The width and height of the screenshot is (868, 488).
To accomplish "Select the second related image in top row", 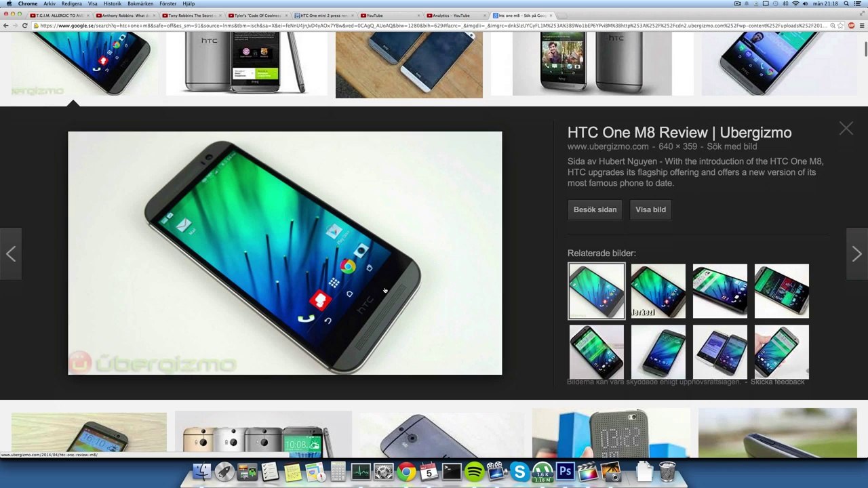I will pos(658,291).
